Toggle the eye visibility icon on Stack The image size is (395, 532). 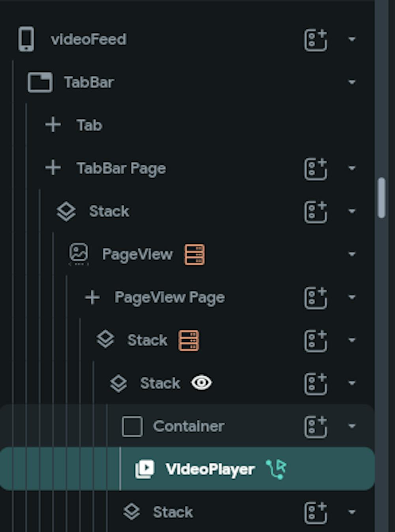pos(201,383)
